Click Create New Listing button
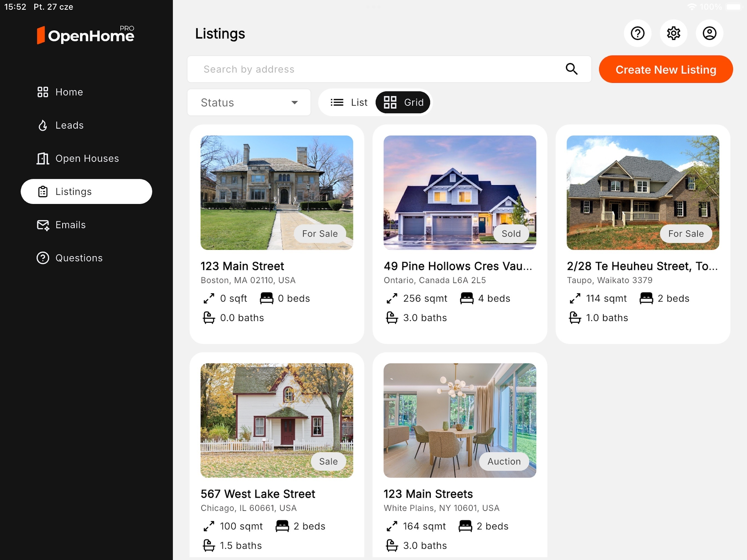 pos(666,69)
